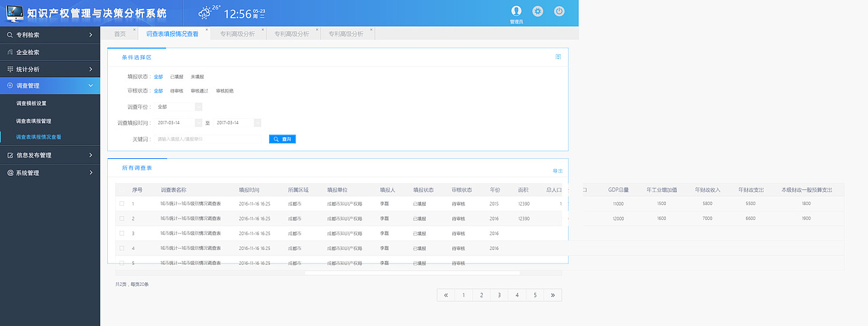Click the 管理员 user avatar icon
Viewport: 868px width, 326px height.
coord(516,11)
